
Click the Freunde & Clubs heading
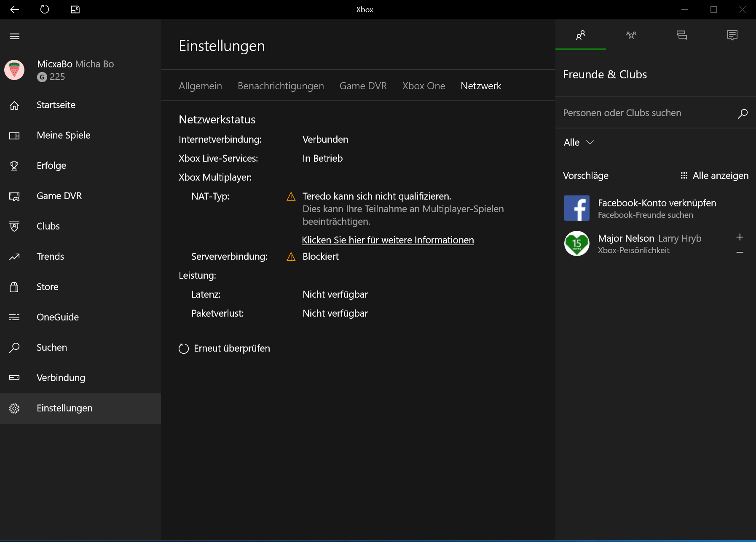(x=605, y=75)
